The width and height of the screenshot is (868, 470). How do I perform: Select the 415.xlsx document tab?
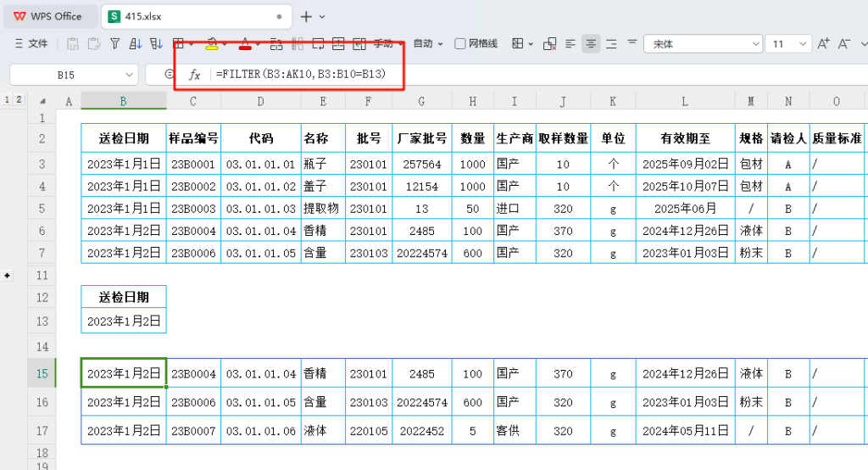click(197, 17)
